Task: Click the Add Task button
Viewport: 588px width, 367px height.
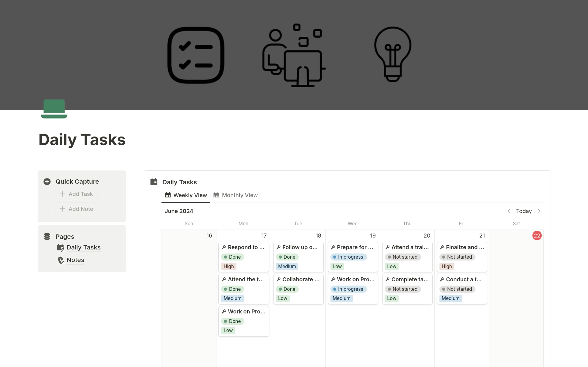Action: coord(76,194)
